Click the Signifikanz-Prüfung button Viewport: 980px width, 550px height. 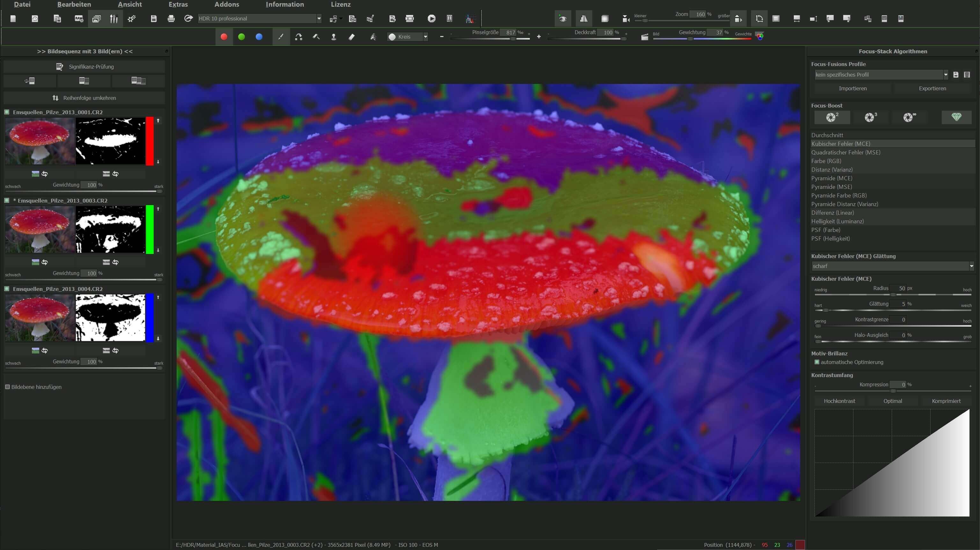[84, 67]
